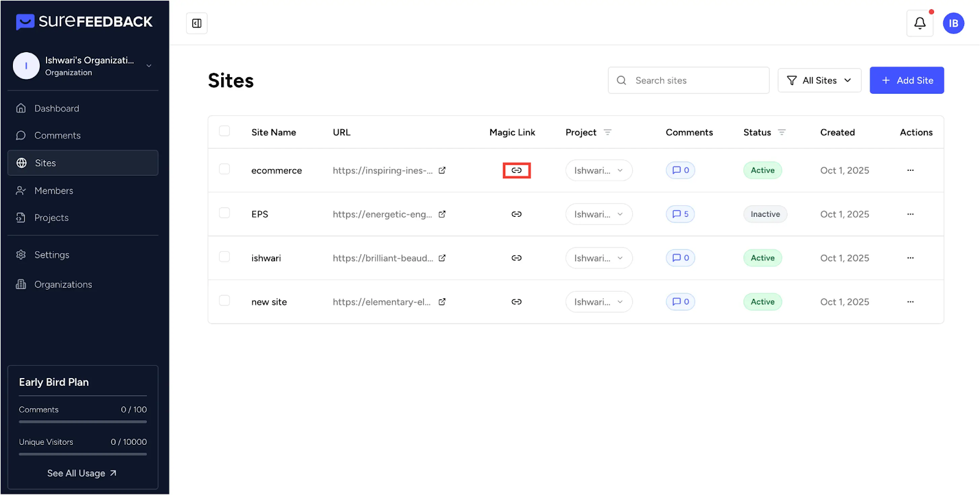
Task: Click the comments count badge for EPS
Action: pos(680,214)
